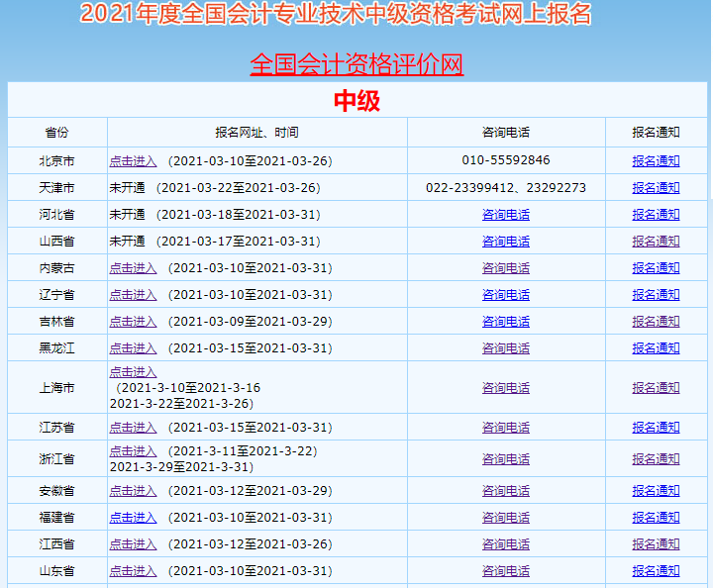Open 咨询电话 link for 黑龙江
Viewport: 713px width, 588px height.
click(x=506, y=348)
